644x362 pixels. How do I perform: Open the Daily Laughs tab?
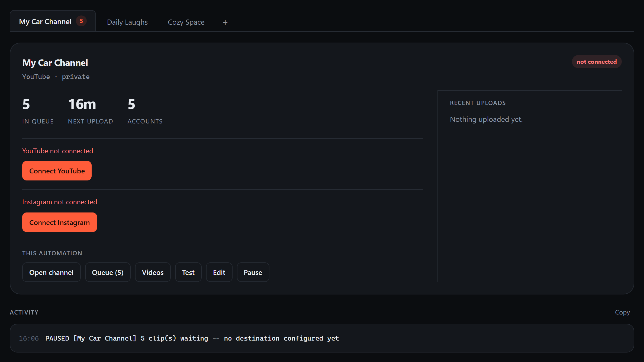(127, 22)
